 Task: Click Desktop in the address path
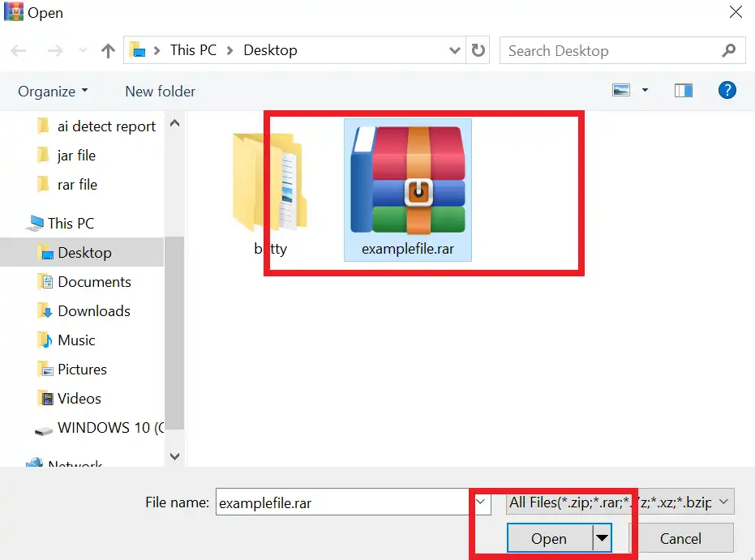[270, 50]
